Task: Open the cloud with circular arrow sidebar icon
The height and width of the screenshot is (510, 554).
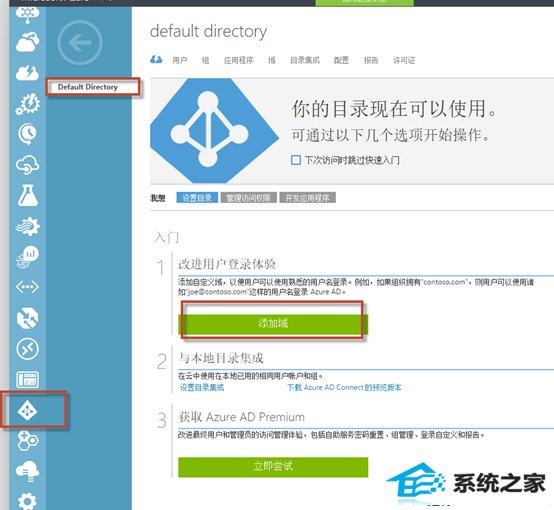Action: pyautogui.click(x=28, y=165)
